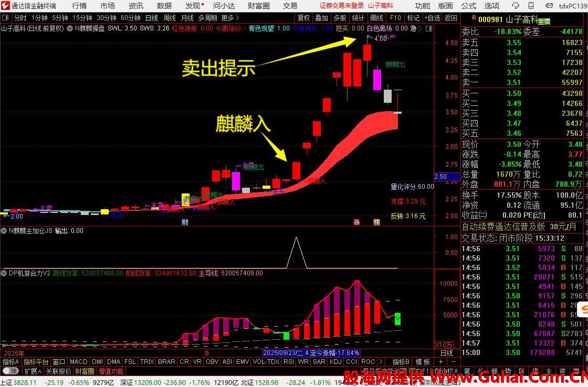Image resolution: width=588 pixels, height=387 pixels.
Task: Expand the N麒麟主加仓JS indicator dropdown arrow
Action: [x=4, y=231]
